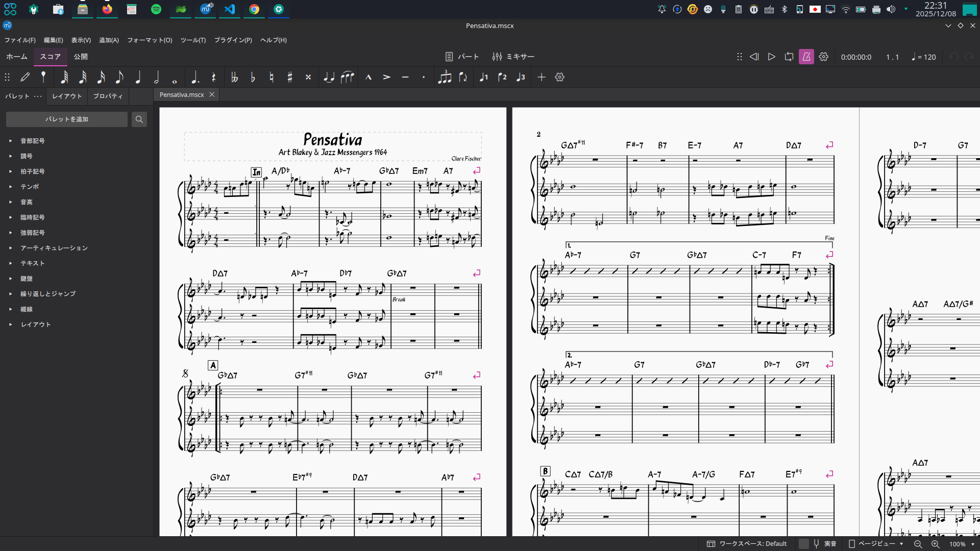Insert a tuplet from the toolbar
This screenshot has width=980, height=551.
[x=445, y=77]
